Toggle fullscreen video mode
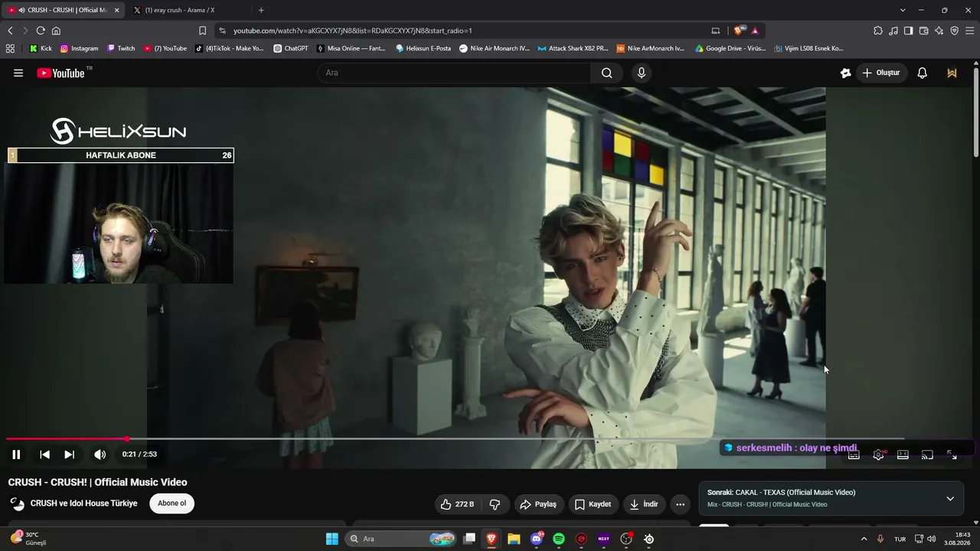Image resolution: width=980 pixels, height=551 pixels. pyautogui.click(x=952, y=455)
